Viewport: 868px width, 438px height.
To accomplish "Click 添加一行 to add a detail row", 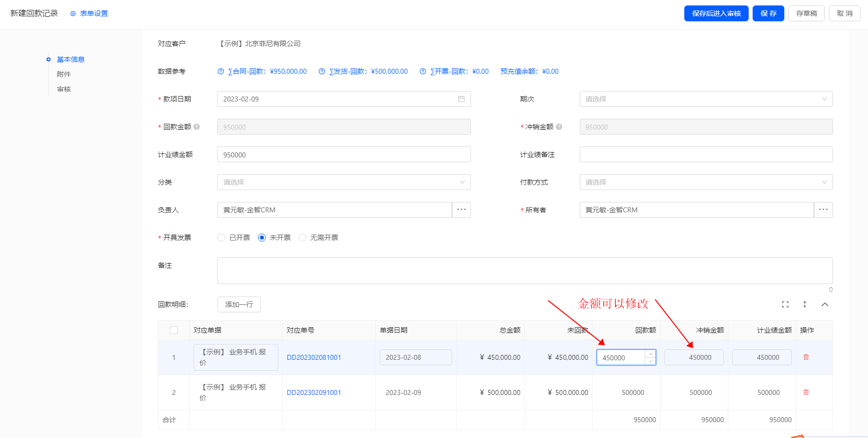I will [239, 304].
